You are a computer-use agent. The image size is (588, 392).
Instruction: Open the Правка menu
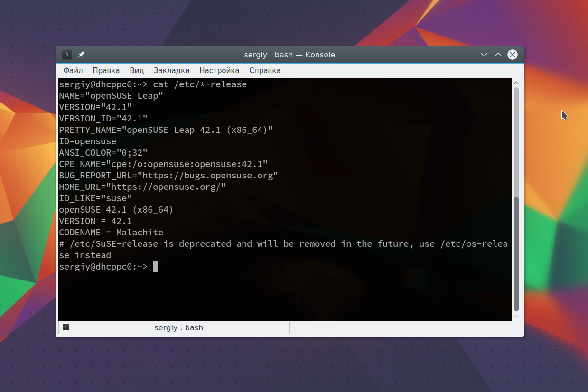point(106,70)
